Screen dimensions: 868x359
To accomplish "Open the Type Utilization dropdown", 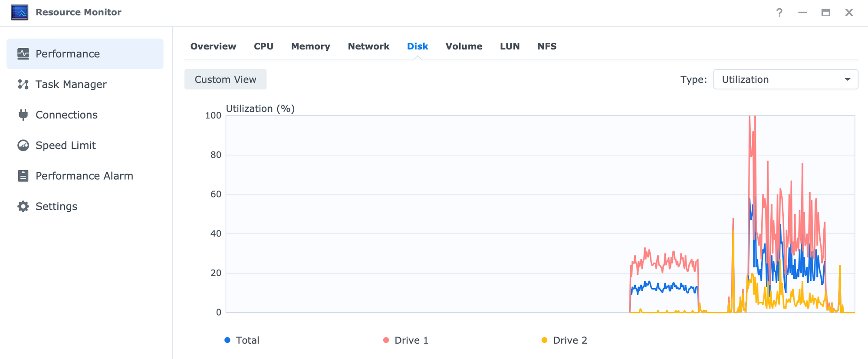I will coord(786,79).
